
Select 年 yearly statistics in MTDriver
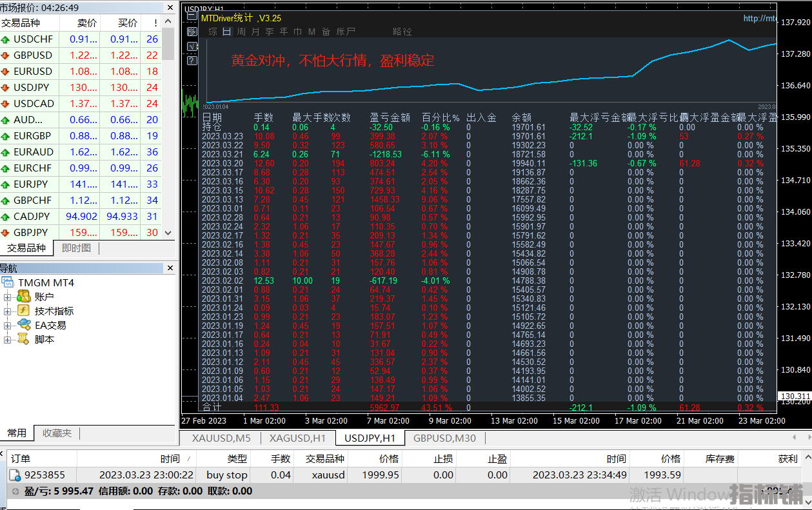click(x=284, y=32)
